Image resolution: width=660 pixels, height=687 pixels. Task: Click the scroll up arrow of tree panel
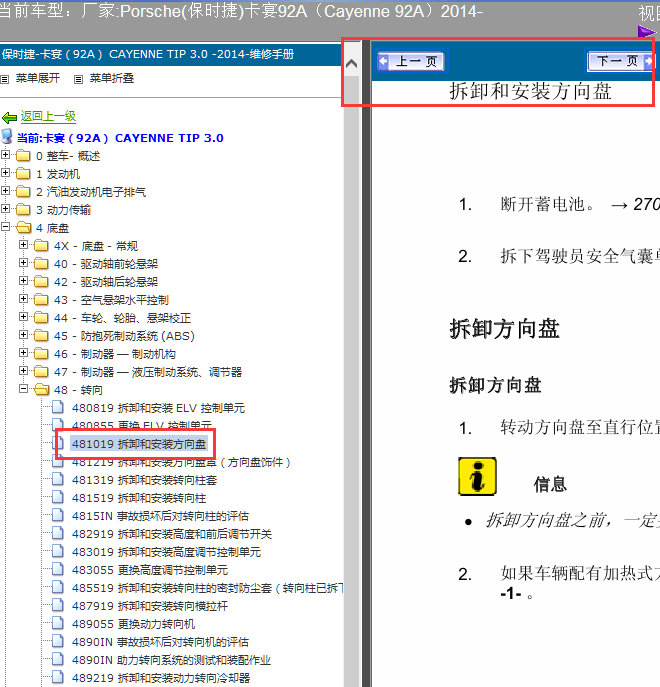[351, 64]
